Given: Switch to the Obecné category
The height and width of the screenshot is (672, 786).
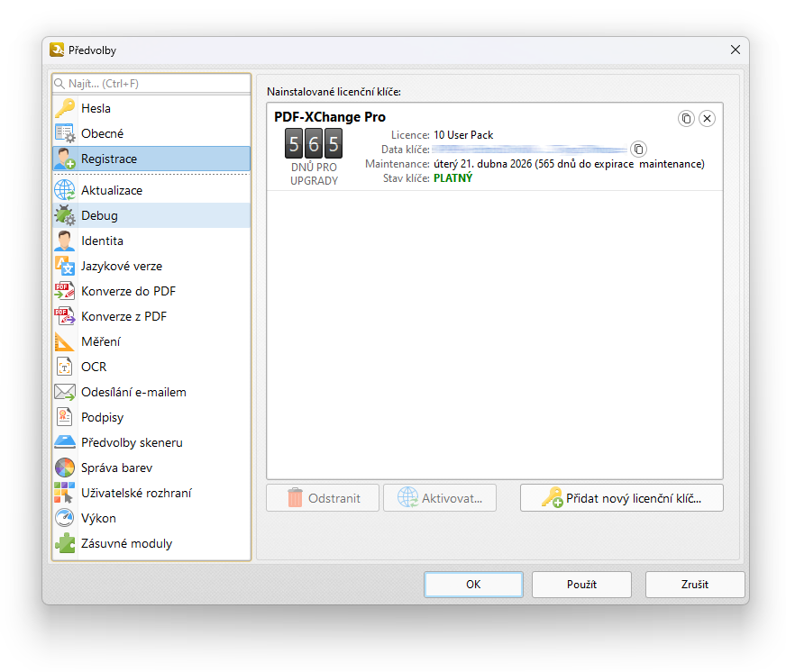Looking at the screenshot, I should (151, 133).
